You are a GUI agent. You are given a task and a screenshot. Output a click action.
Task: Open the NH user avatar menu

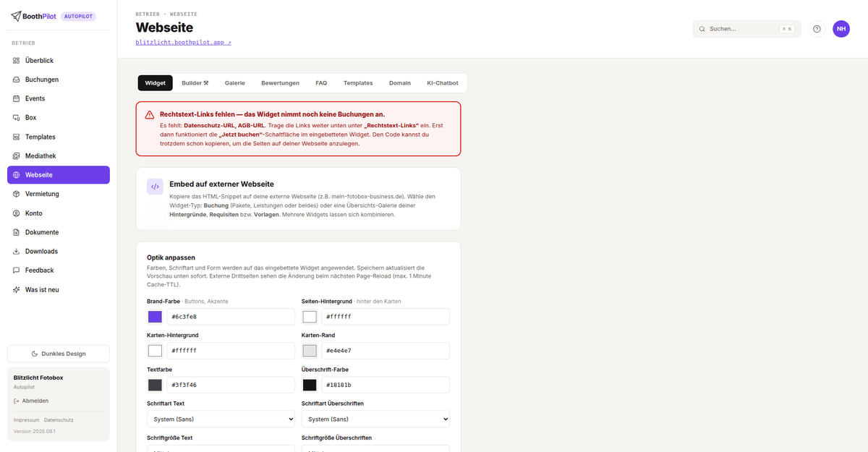pos(841,29)
